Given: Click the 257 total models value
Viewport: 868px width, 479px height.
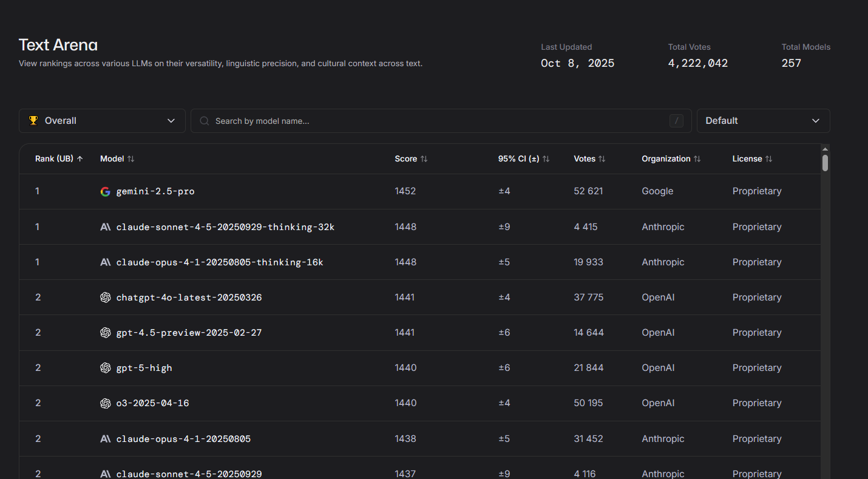Looking at the screenshot, I should 792,63.
